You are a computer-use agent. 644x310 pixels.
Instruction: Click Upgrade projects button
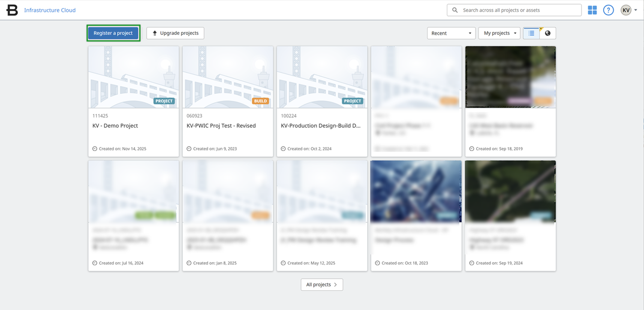click(175, 33)
